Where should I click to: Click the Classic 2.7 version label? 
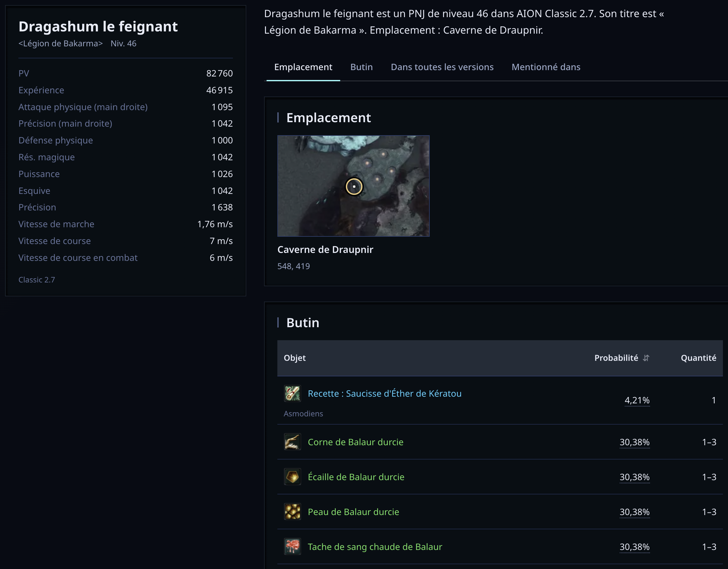point(37,280)
